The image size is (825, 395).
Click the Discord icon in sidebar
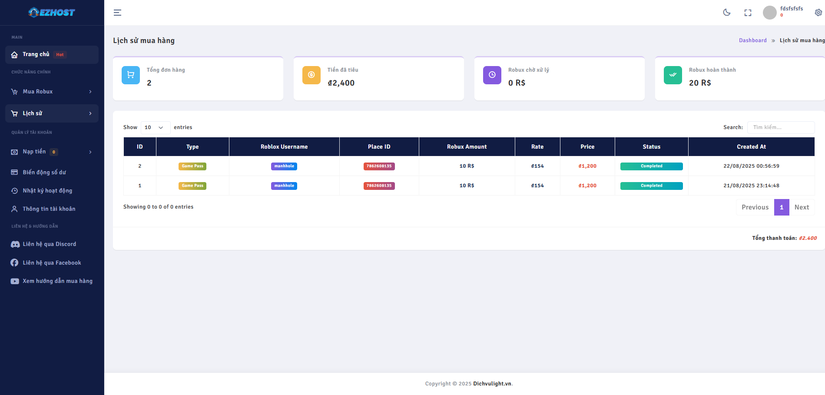14,244
